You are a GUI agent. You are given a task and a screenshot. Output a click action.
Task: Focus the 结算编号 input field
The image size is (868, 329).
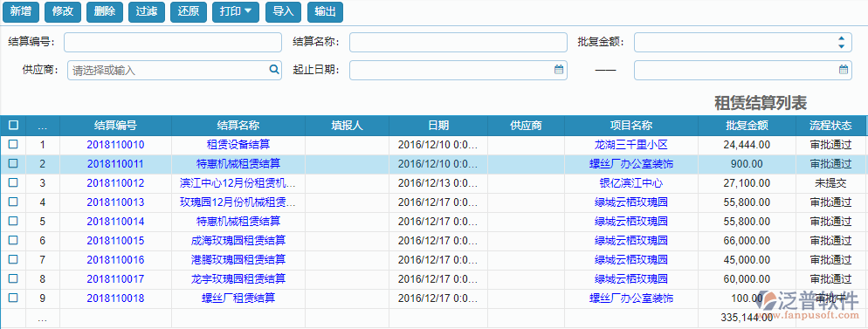[x=173, y=42]
